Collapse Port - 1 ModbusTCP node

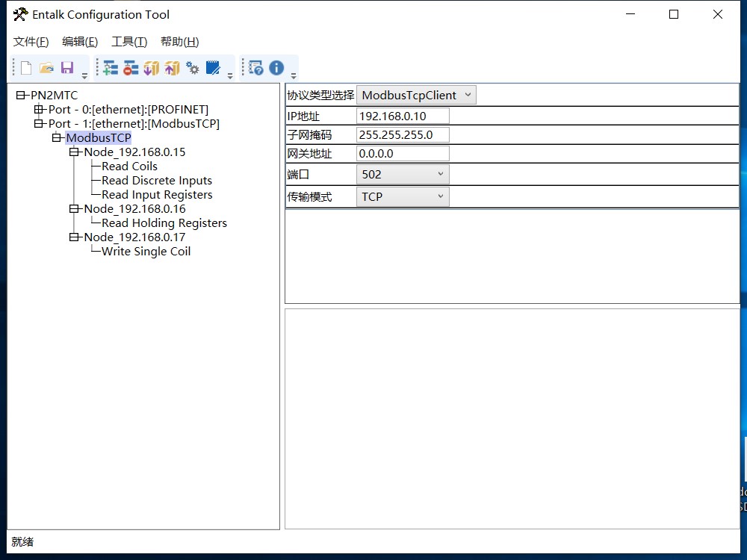click(x=38, y=124)
